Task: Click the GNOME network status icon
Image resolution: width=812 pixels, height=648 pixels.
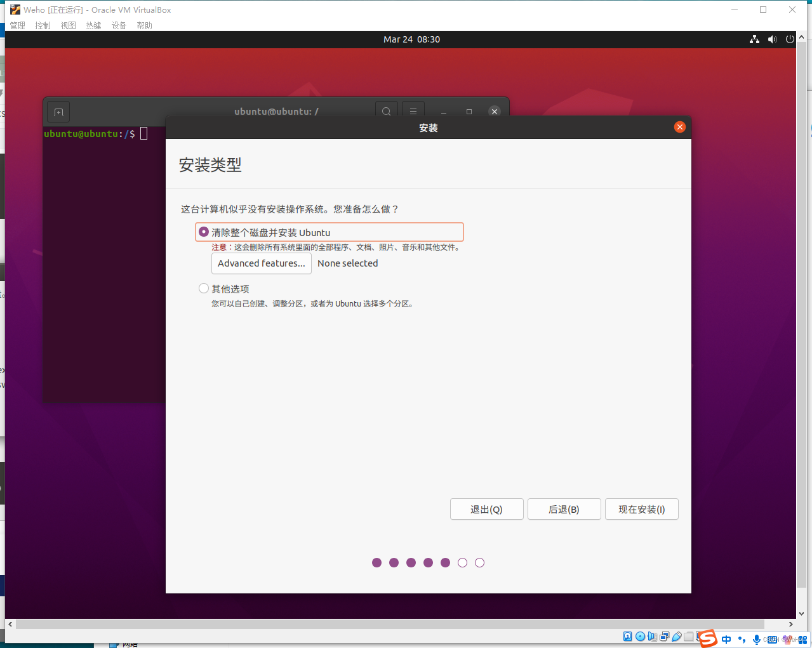Action: pos(754,39)
